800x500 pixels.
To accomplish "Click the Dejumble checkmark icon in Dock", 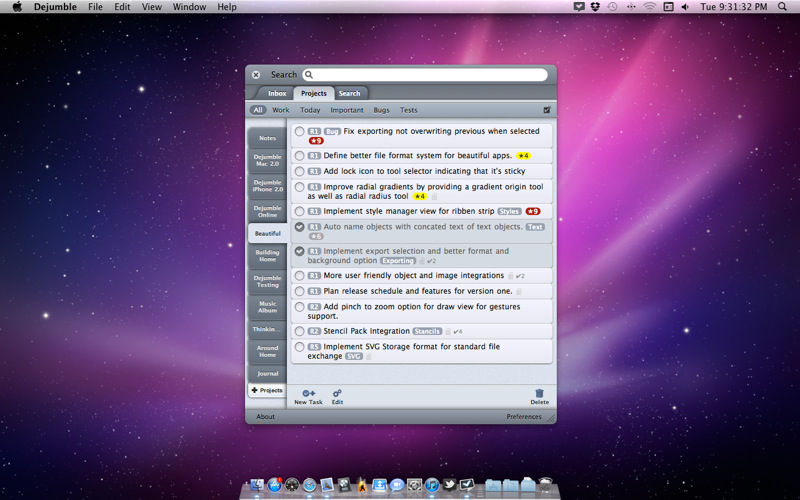I will (466, 484).
